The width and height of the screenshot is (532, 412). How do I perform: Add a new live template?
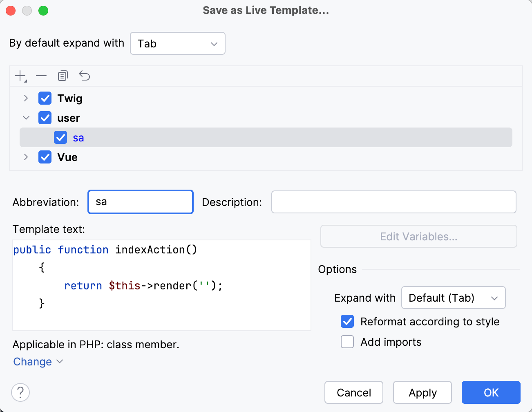point(20,76)
